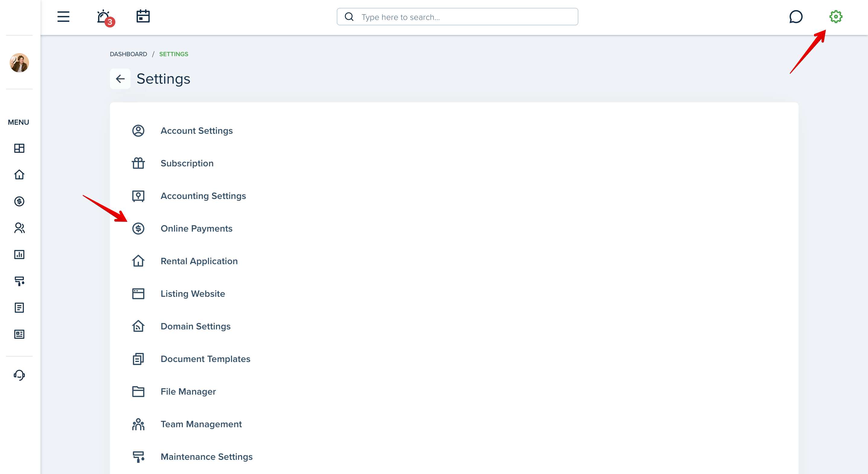Screen dimensions: 868x474
Task: Click the MENU label in sidebar
Action: coord(18,122)
